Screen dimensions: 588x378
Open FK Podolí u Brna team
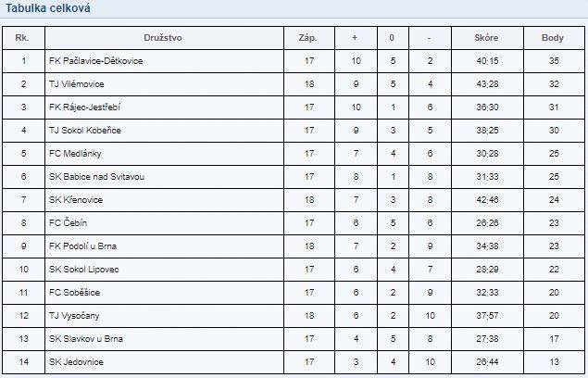point(82,246)
